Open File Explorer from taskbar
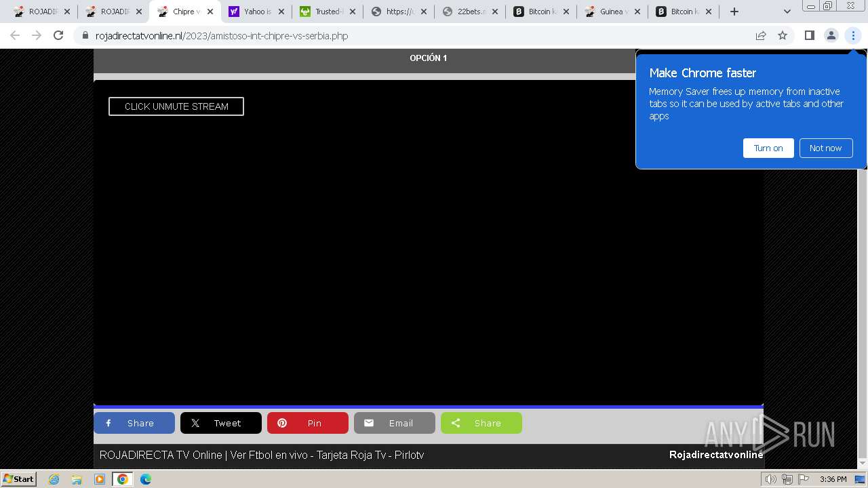Viewport: 868px width, 488px height. point(77,479)
